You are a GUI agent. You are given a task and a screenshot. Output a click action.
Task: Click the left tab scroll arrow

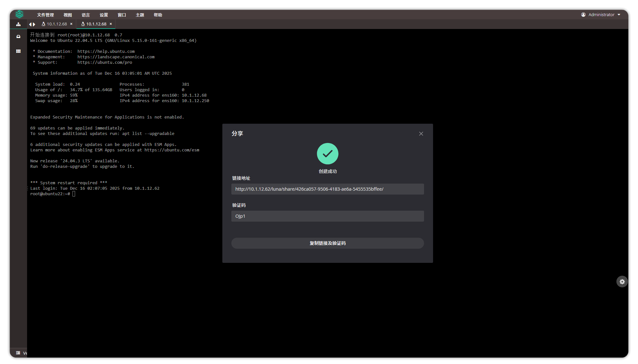coord(30,24)
